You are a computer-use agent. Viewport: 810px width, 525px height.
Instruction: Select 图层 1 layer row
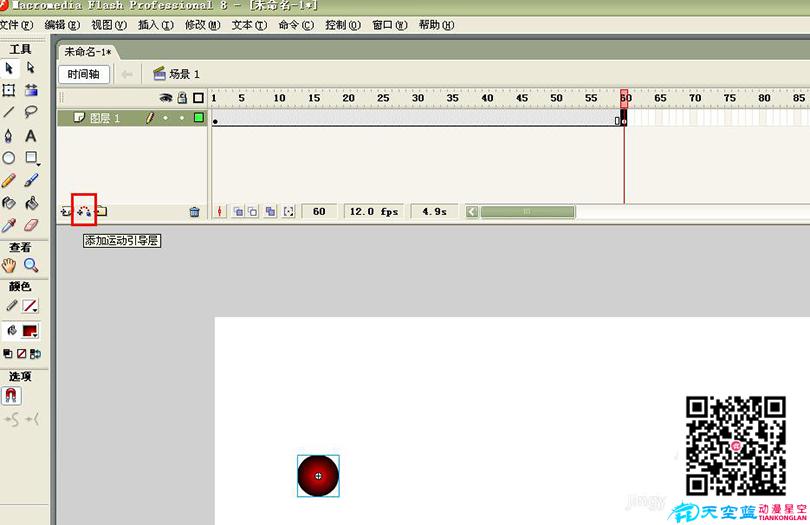click(132, 118)
